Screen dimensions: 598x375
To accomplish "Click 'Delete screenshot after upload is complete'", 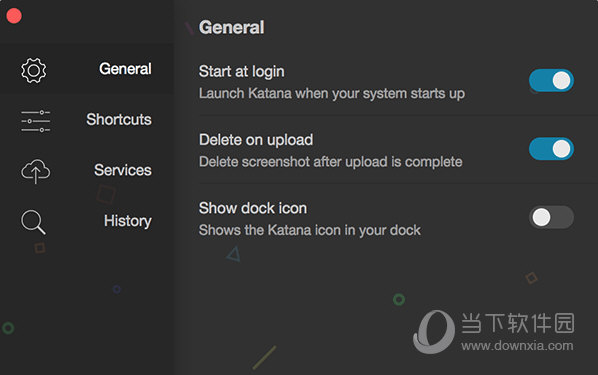I will 331,162.
